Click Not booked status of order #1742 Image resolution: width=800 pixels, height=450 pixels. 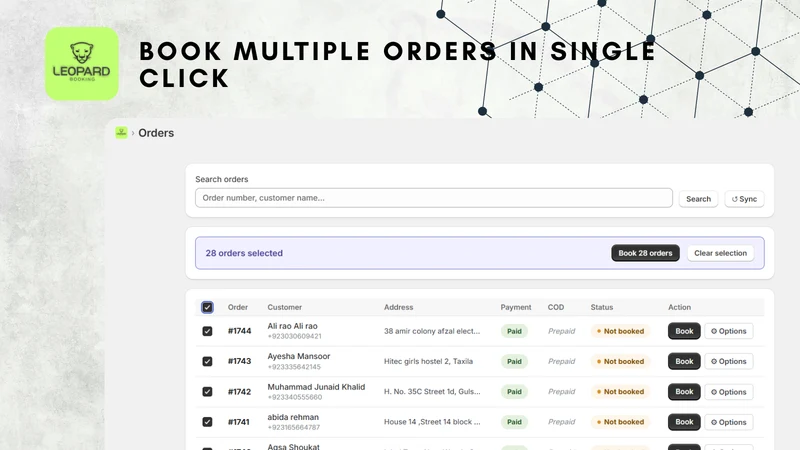click(x=620, y=392)
